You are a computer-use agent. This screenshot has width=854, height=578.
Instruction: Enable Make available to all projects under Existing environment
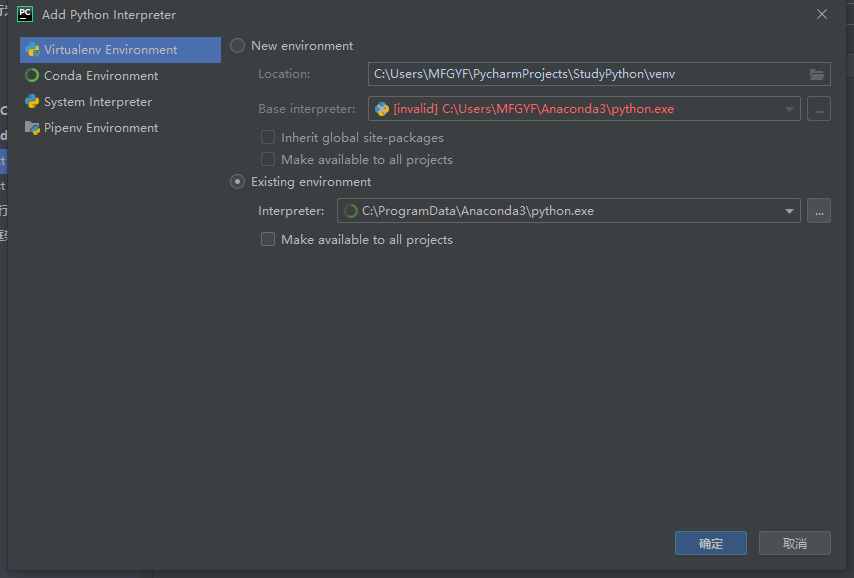click(268, 239)
